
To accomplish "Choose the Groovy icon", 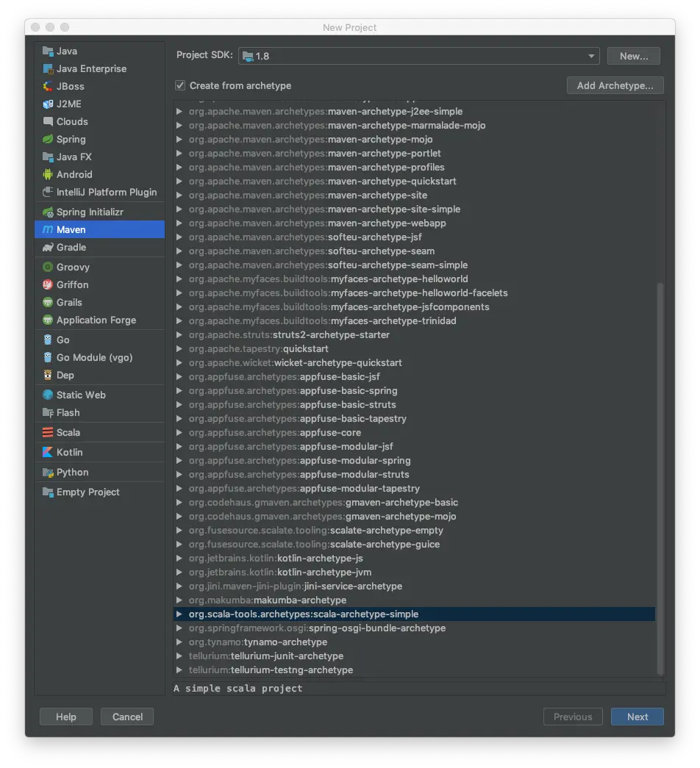I will click(48, 267).
